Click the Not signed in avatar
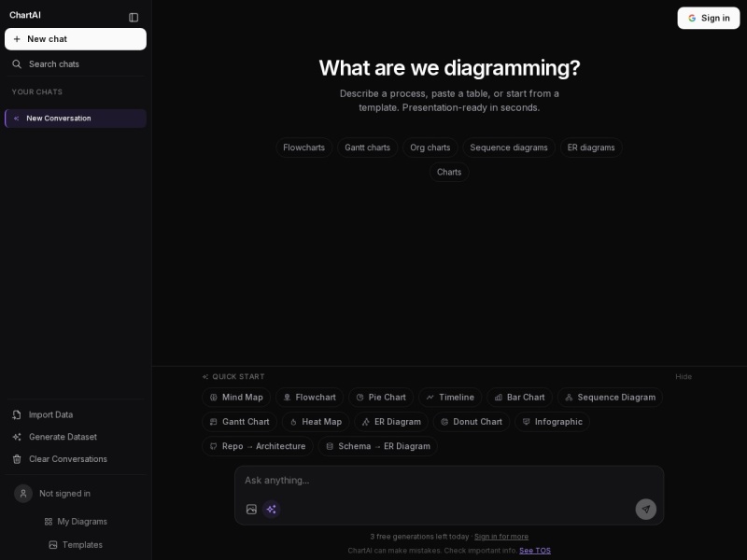The width and height of the screenshot is (747, 560). click(23, 494)
